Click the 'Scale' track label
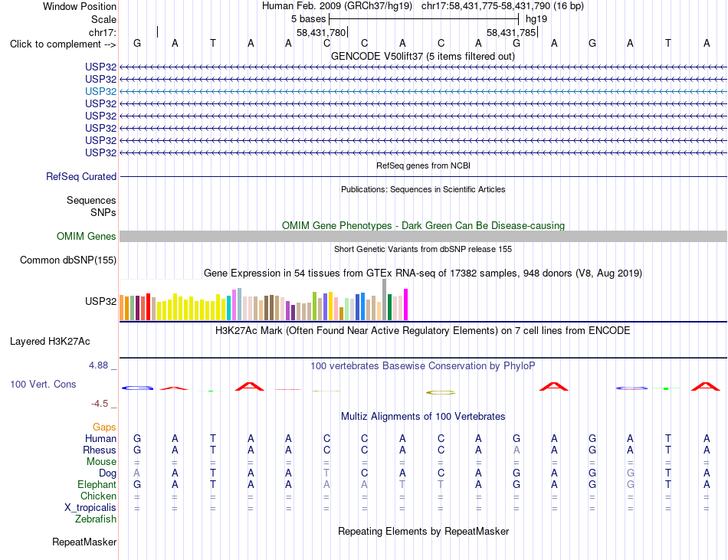 tap(103, 19)
